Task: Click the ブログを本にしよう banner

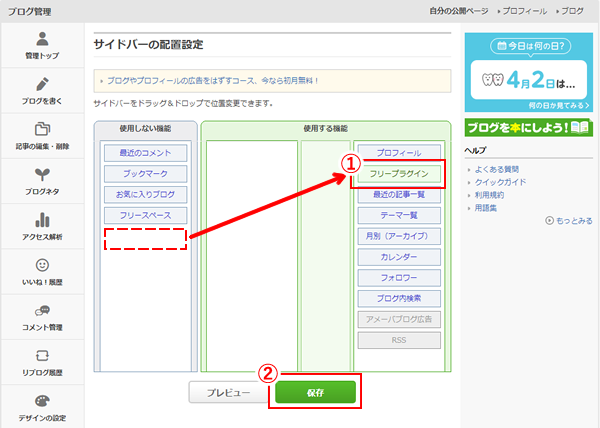Action: [529, 127]
